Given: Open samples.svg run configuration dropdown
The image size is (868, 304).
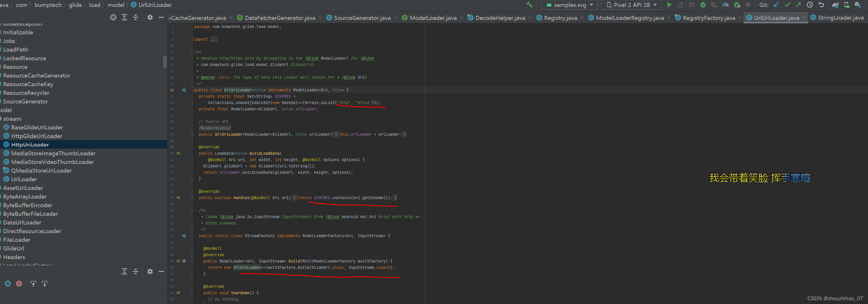Looking at the screenshot, I should coord(570,5).
